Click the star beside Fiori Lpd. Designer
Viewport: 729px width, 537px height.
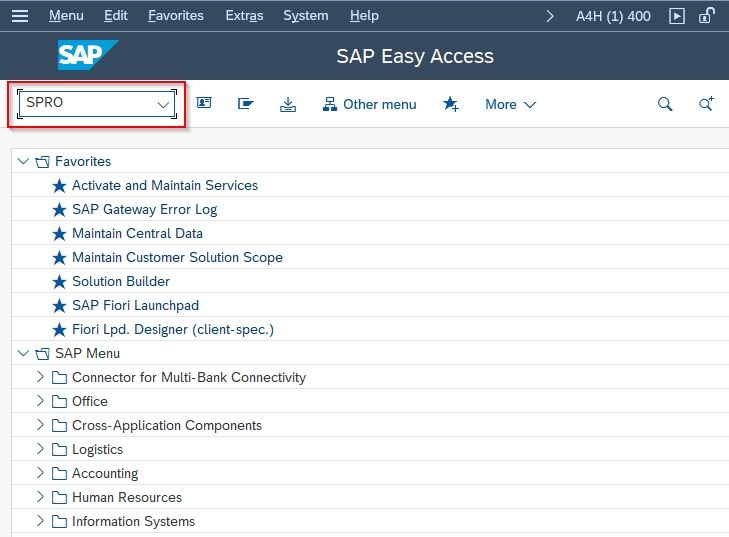pyautogui.click(x=59, y=330)
